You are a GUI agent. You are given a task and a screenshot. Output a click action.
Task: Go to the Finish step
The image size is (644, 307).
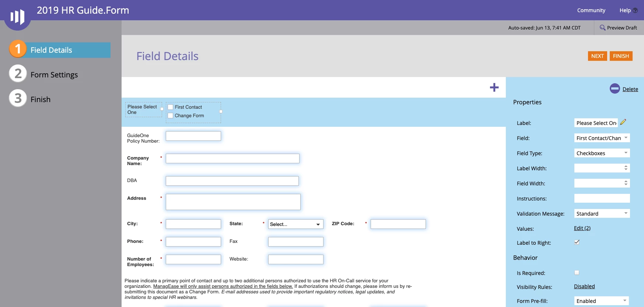coord(41,100)
